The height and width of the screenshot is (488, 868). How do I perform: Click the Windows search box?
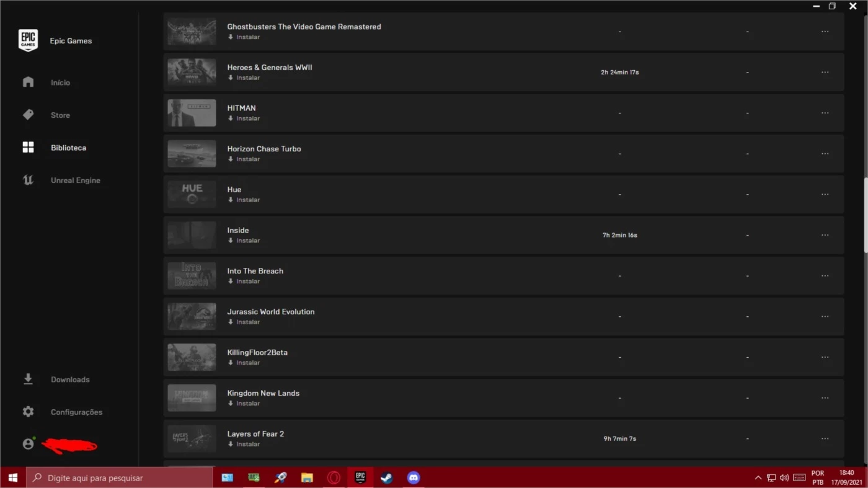click(119, 477)
